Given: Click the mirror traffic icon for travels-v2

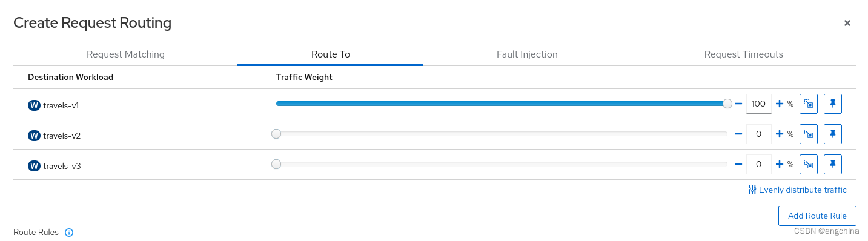Looking at the screenshot, I should click(x=809, y=134).
